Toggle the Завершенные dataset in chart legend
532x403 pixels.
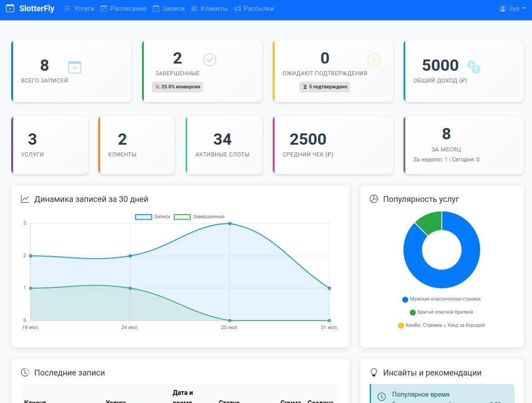(x=199, y=217)
